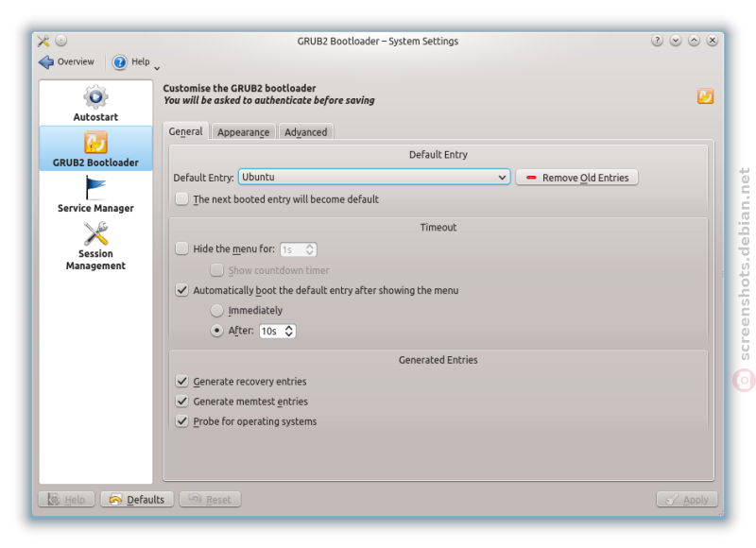Click the 'Hide the menu for' 1s spinbox arrows
Image resolution: width=756 pixels, height=548 pixels.
(x=310, y=249)
